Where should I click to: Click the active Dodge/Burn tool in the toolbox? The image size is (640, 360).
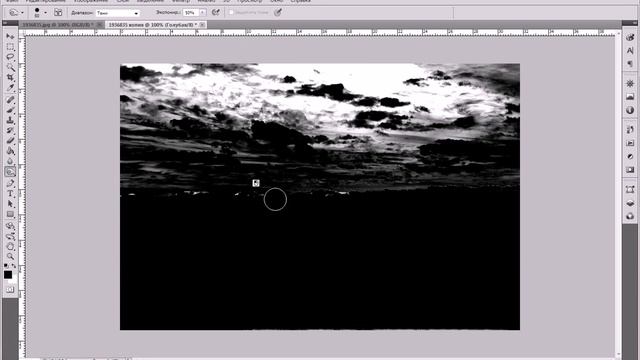point(10,172)
